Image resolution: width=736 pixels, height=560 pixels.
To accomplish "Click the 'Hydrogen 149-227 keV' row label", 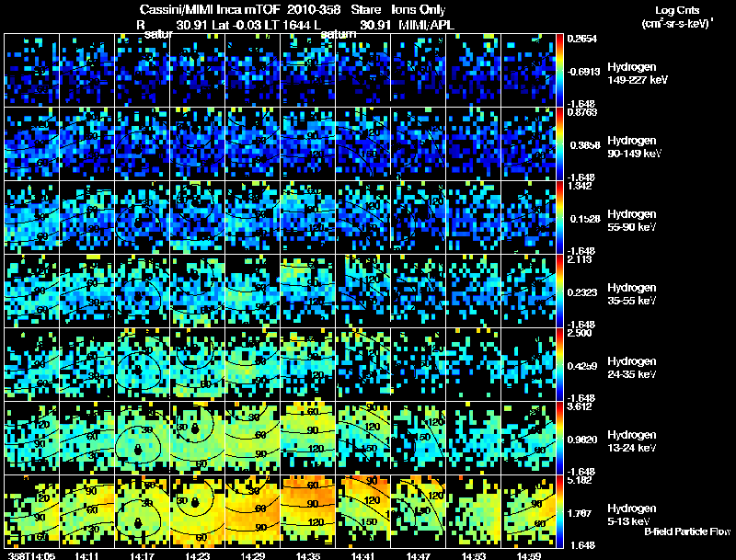I will coord(638,74).
